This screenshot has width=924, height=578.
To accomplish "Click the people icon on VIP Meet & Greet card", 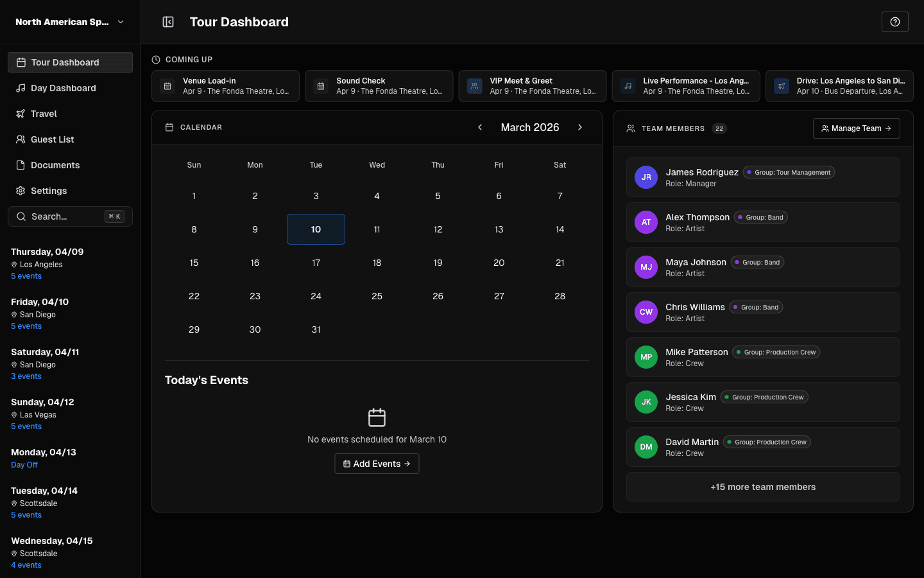I will click(474, 85).
